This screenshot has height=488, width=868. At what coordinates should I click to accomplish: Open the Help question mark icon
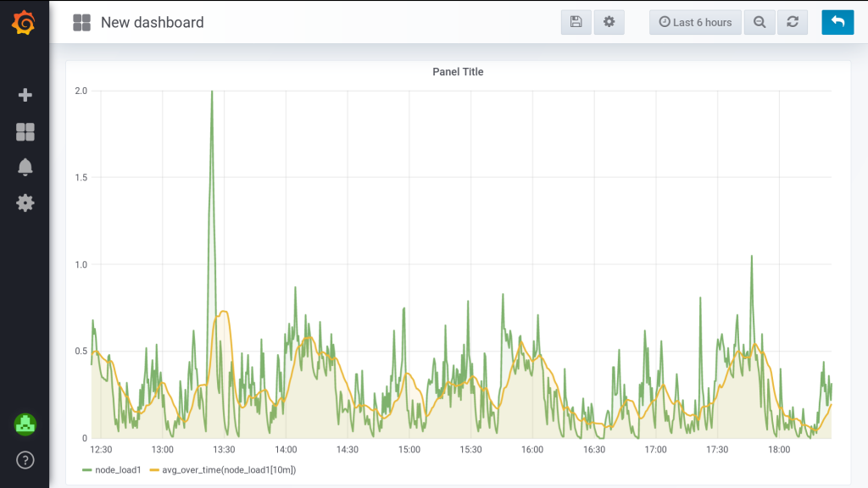coord(25,460)
